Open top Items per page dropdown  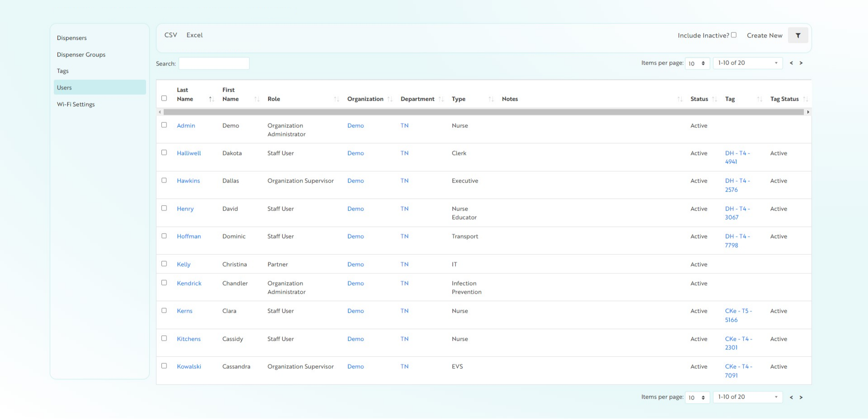(697, 63)
